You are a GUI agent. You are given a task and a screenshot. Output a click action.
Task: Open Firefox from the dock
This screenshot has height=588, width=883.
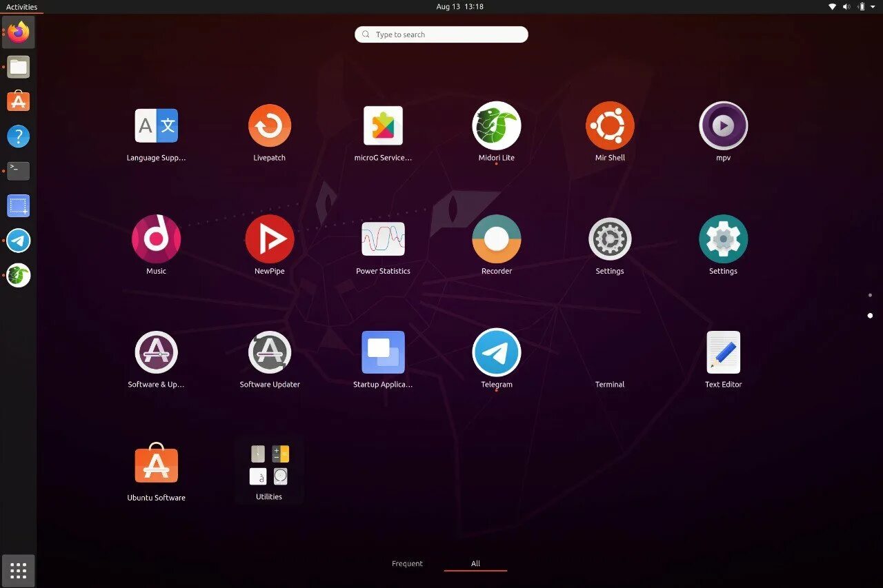click(18, 32)
